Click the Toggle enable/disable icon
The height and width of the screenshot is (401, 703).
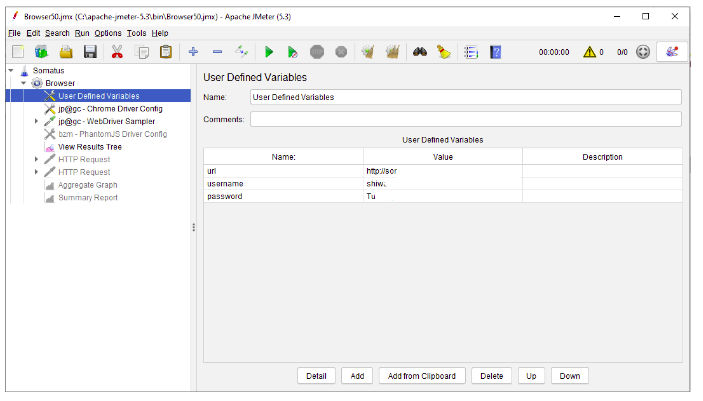click(x=242, y=52)
